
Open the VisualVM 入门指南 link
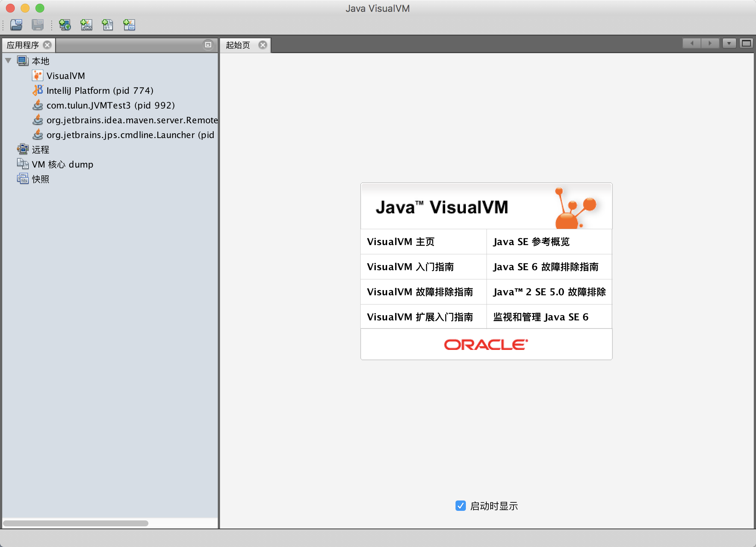pyautogui.click(x=410, y=267)
